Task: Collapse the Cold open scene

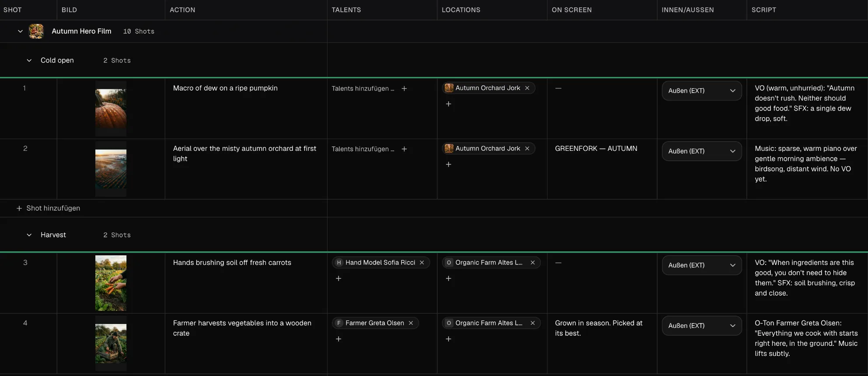Action: [29, 60]
